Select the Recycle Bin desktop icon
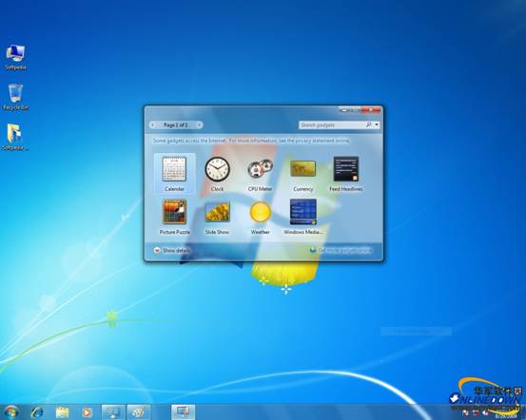This screenshot has width=526, height=420. [x=15, y=98]
